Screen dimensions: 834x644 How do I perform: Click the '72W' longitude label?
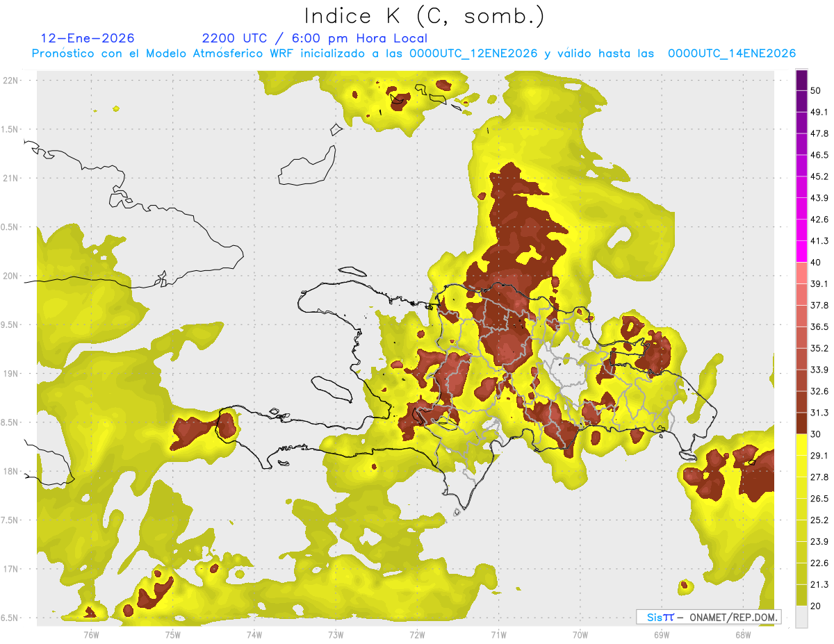(x=417, y=635)
